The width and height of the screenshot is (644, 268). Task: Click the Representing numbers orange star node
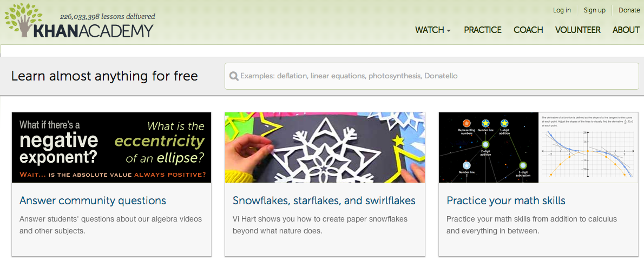coord(466,123)
